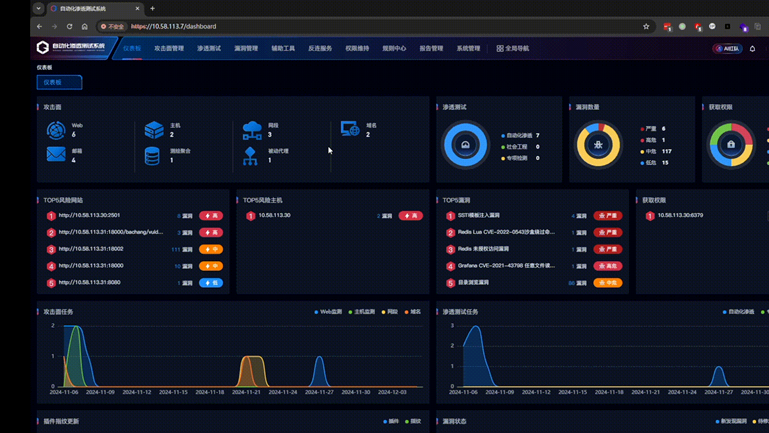Reload the page with browser refresh button
This screenshot has width=769, height=433.
(69, 27)
